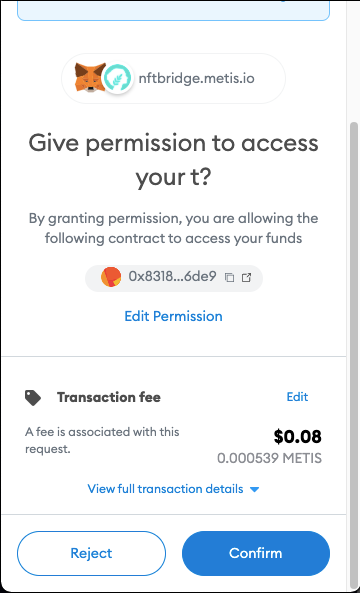The height and width of the screenshot is (593, 360).
Task: Click the orange contract identicon avatar
Action: (111, 277)
